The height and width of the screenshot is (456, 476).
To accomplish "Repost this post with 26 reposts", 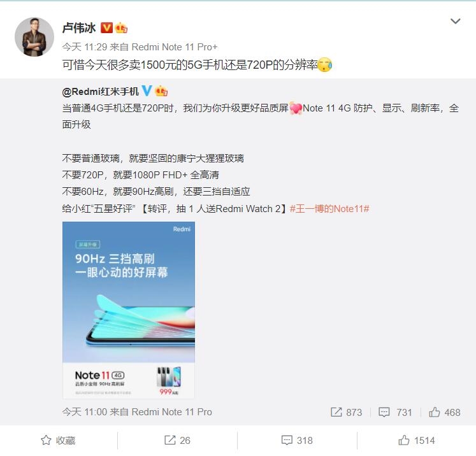I will coord(177,440).
